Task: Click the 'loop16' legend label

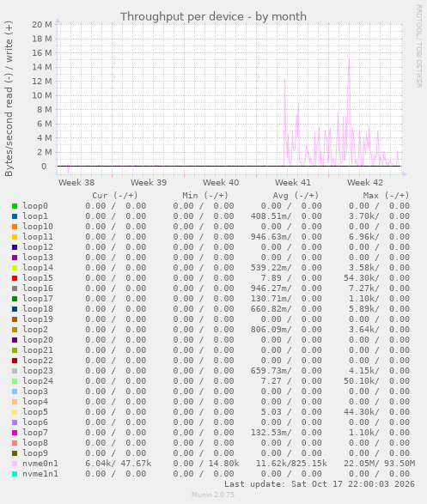Action: (38, 288)
